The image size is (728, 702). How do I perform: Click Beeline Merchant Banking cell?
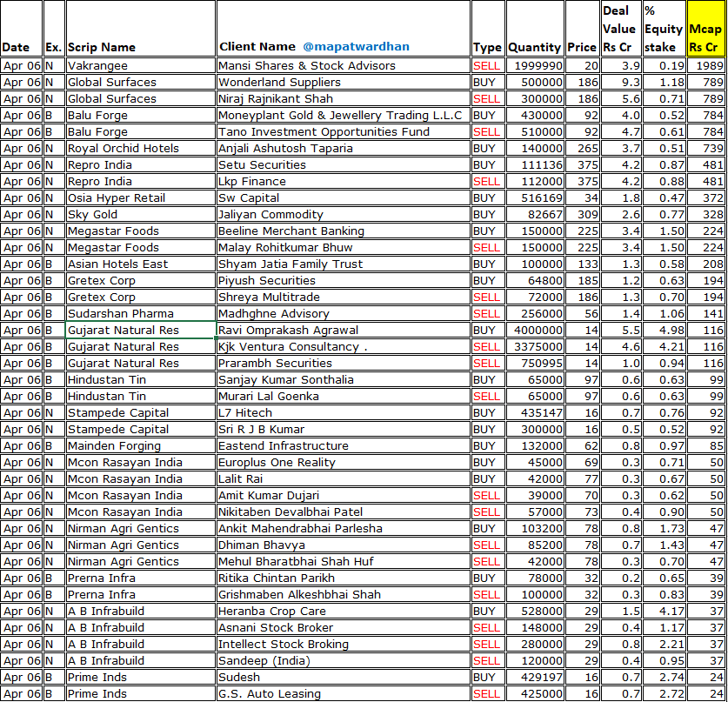point(343,231)
